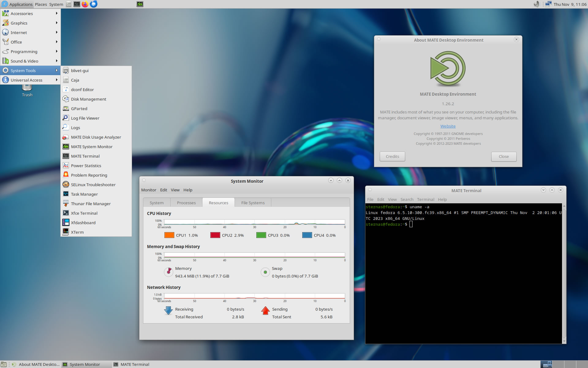Change Memory color picker
The height and width of the screenshot is (368, 588).
pyautogui.click(x=168, y=272)
